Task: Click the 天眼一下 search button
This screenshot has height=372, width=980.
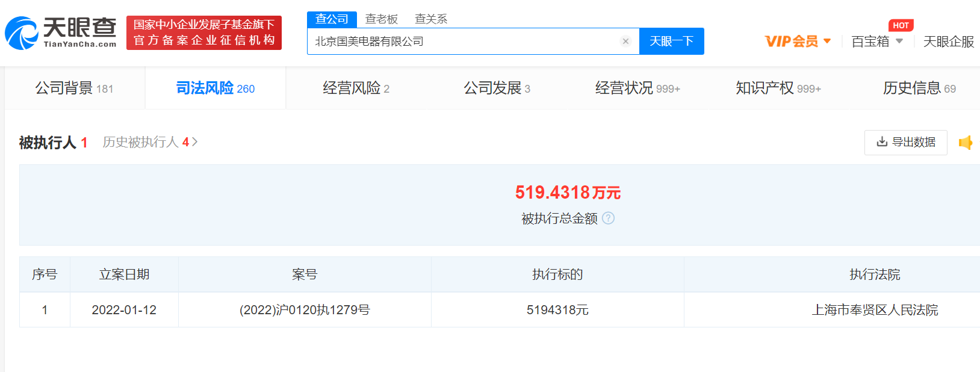Action: pos(672,42)
